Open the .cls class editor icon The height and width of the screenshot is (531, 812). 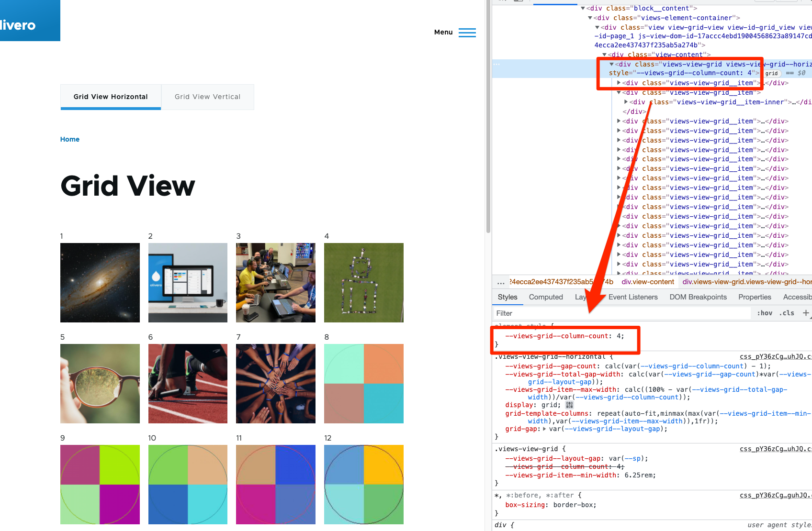[x=787, y=313]
